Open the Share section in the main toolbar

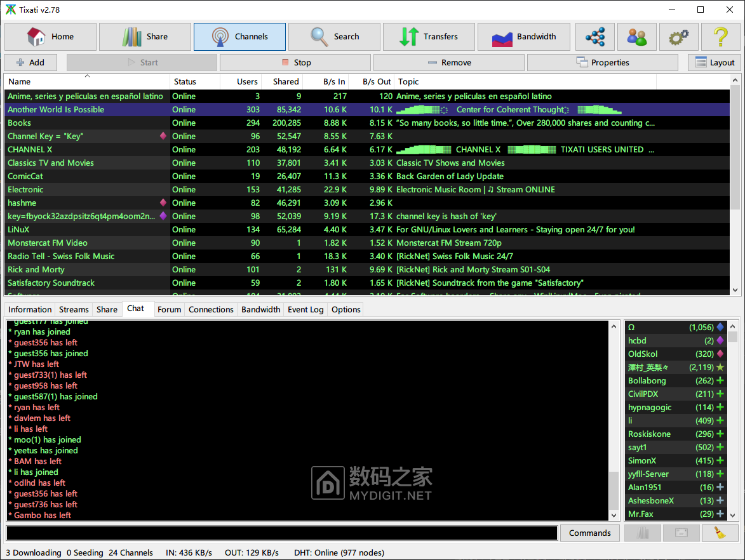pos(145,37)
